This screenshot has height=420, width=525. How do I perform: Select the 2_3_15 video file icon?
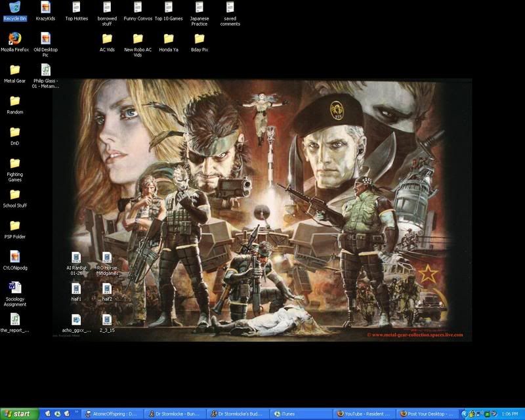(107, 323)
